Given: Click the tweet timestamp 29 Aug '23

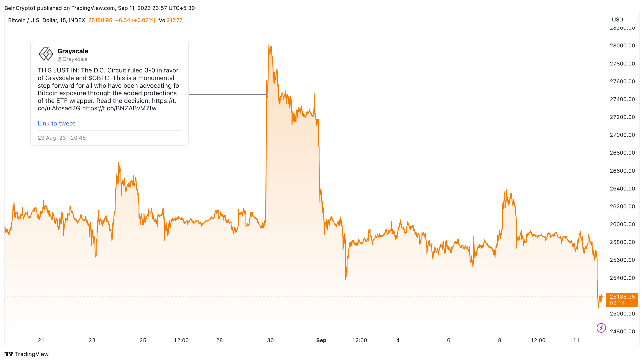Looking at the screenshot, I should 62,138.
